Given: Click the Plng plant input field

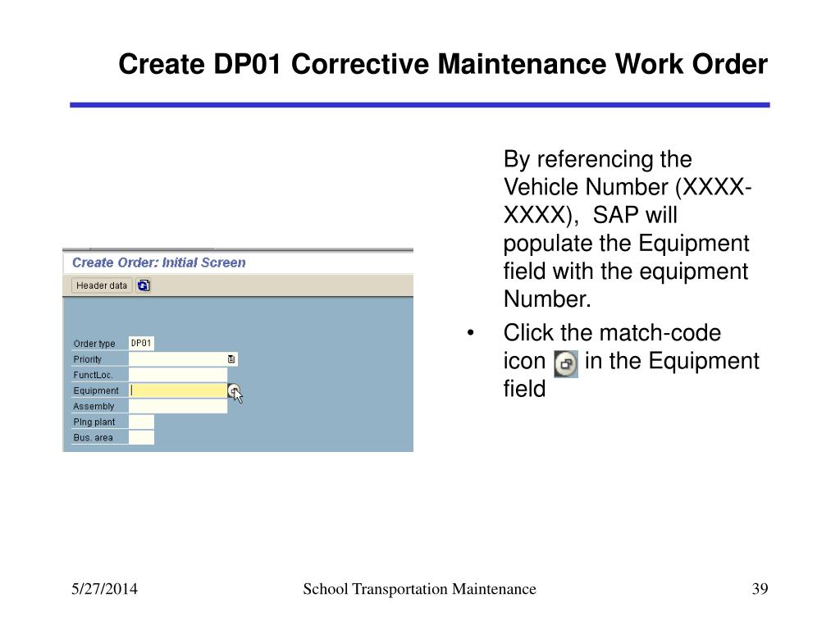Looking at the screenshot, I should [141, 422].
